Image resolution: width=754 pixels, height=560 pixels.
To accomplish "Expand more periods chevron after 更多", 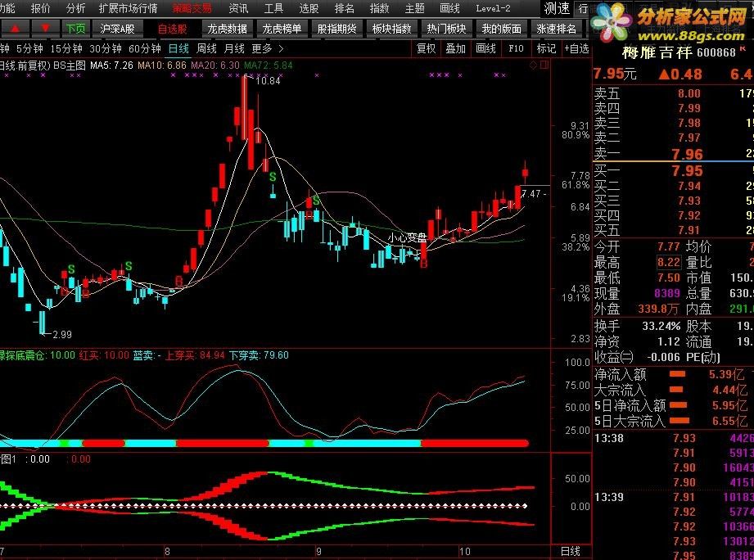I will (282, 48).
